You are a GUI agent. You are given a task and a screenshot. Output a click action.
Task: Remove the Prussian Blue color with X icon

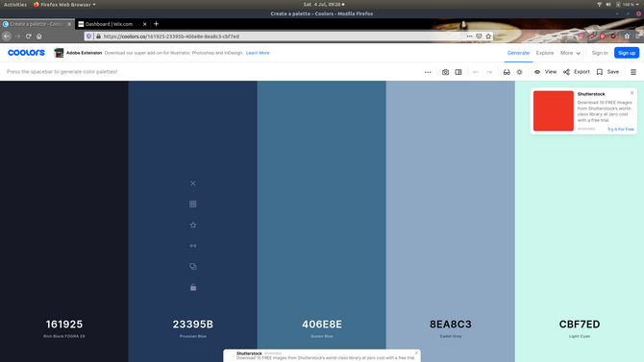click(x=193, y=183)
